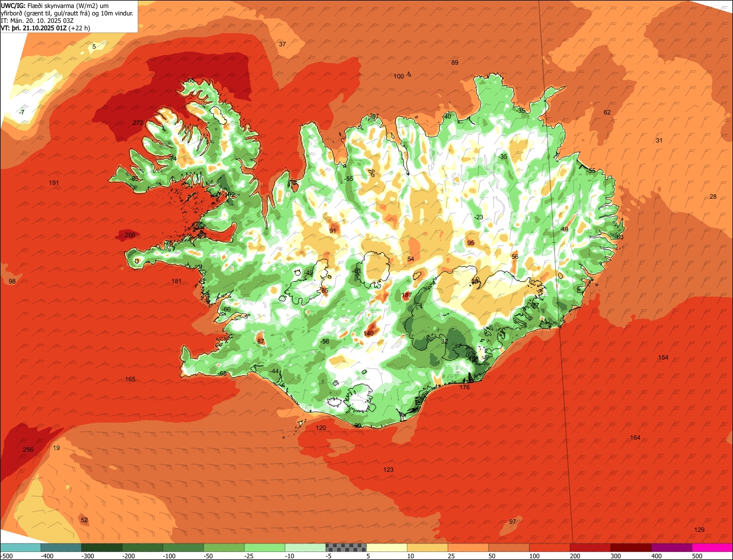The height and width of the screenshot is (560, 733).
Task: Click the 164 value over the southeast sea
Action: point(635,437)
